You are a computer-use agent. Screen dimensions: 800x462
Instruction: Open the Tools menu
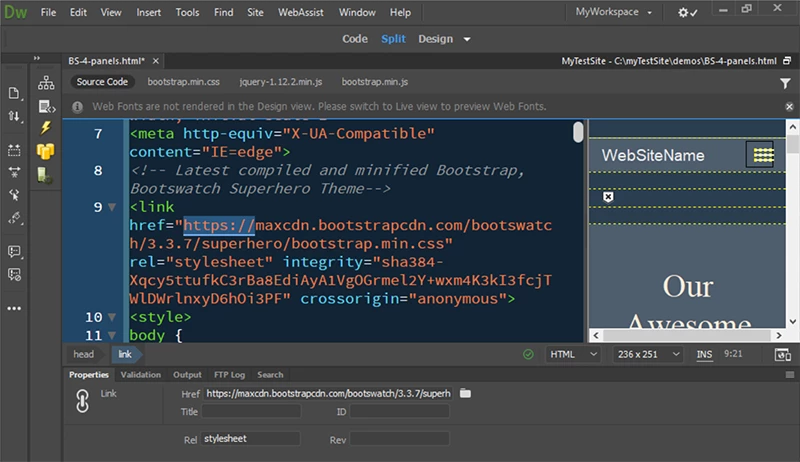tap(187, 12)
